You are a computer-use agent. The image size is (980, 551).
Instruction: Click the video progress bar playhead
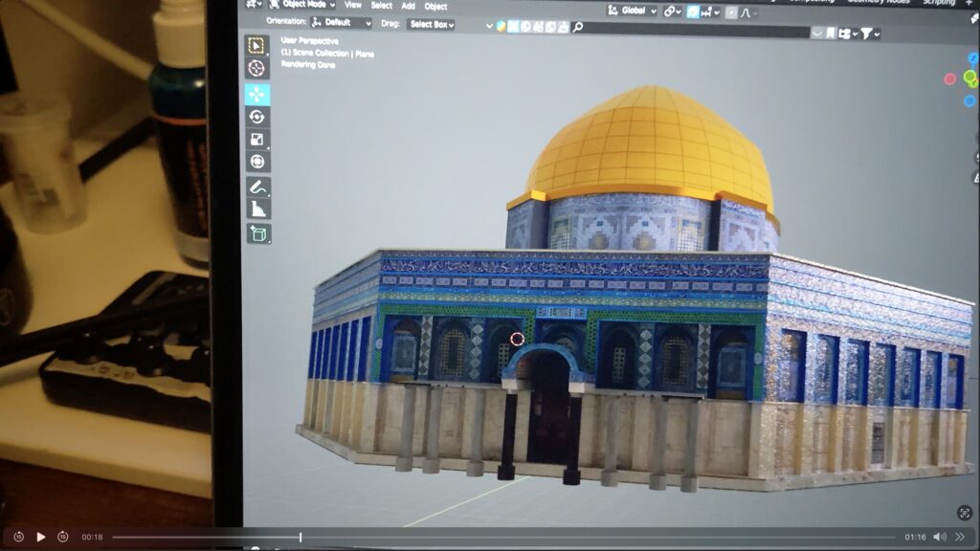pos(300,537)
